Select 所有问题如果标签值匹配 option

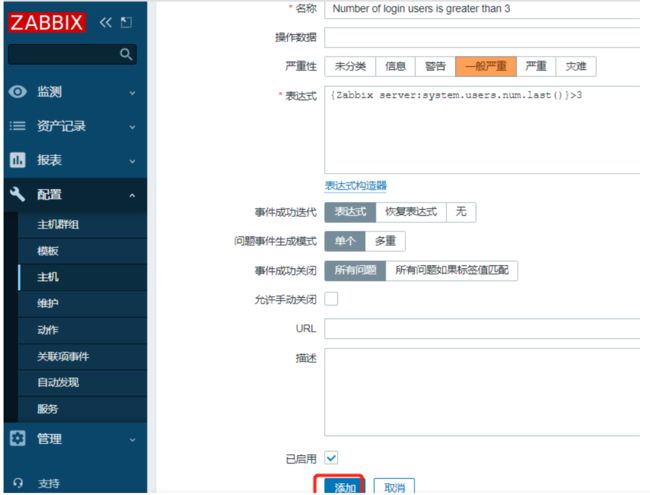(452, 271)
